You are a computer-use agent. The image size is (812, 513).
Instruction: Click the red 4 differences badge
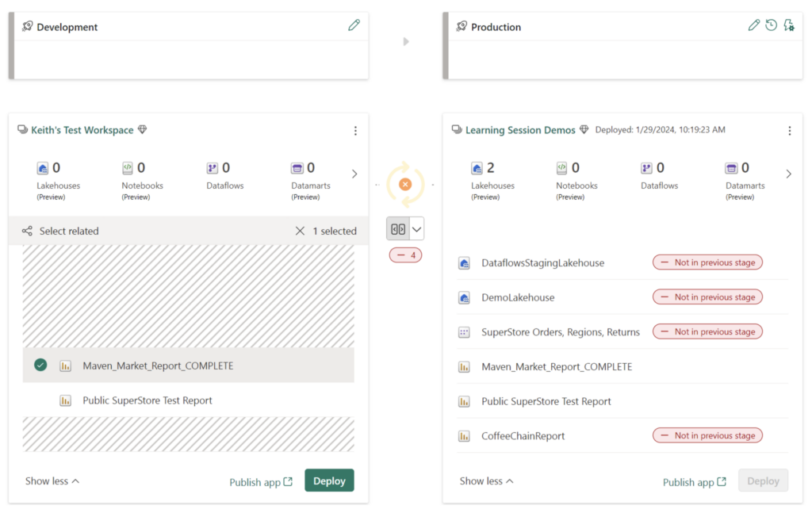point(405,255)
